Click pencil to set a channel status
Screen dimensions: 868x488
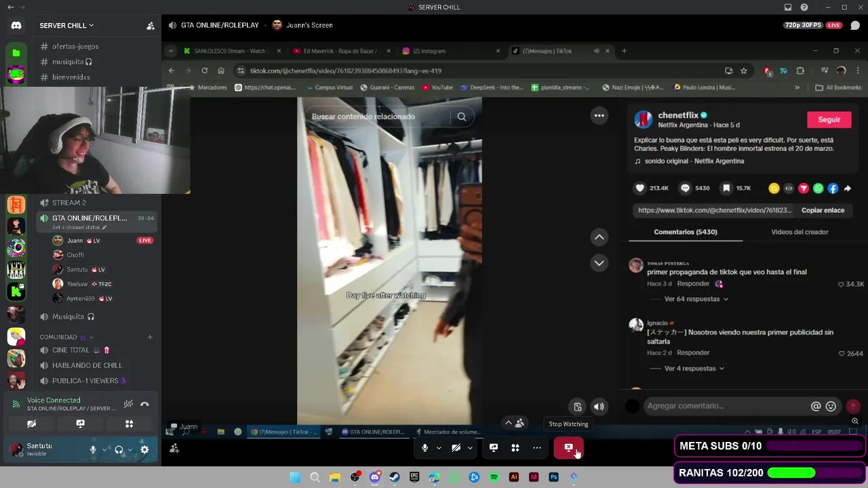(x=104, y=228)
